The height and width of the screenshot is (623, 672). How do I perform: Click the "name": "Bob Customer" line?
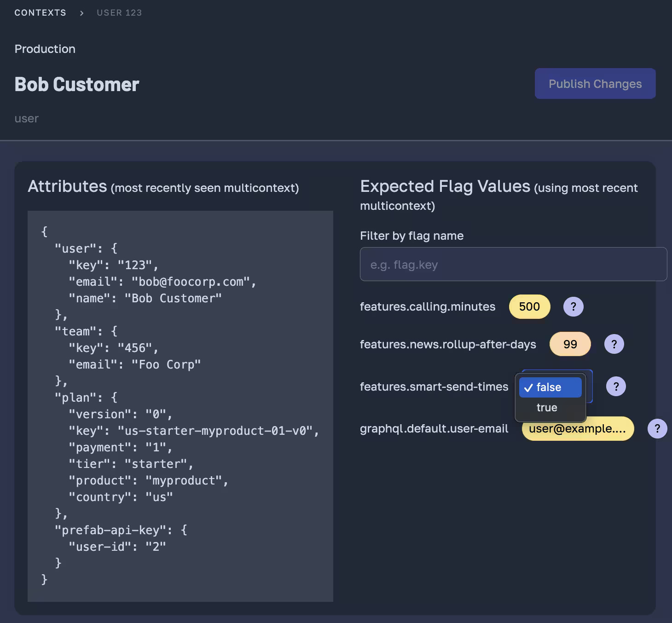click(145, 298)
